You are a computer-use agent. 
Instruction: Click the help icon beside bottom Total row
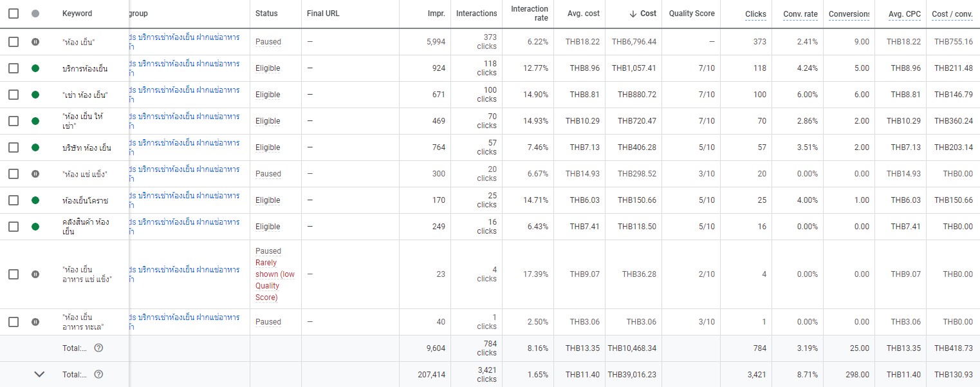point(98,374)
